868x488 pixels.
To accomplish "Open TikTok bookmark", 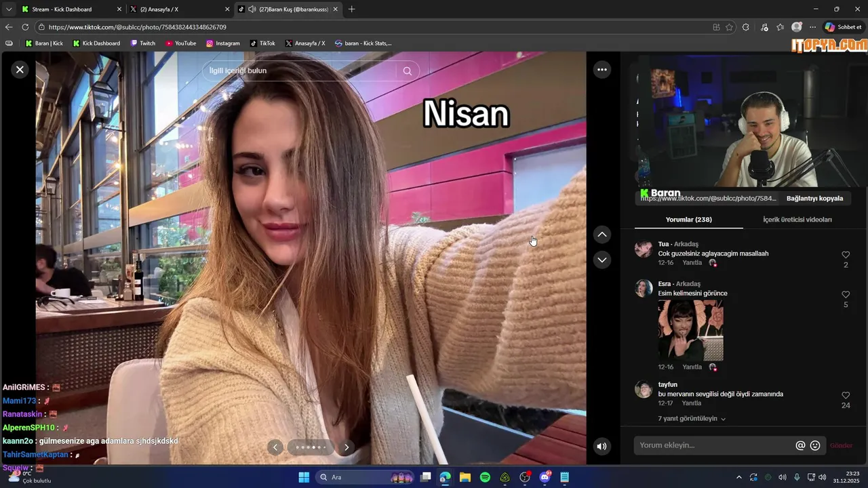I will (x=262, y=43).
